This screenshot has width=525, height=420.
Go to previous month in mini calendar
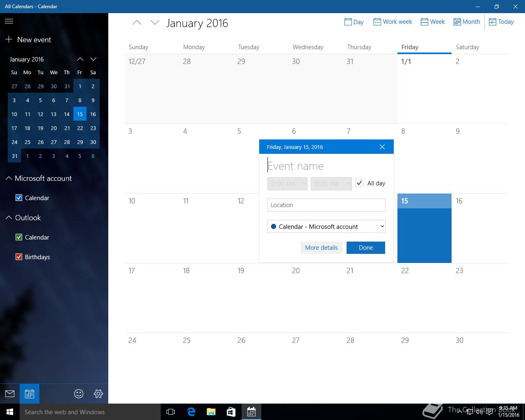pos(80,59)
